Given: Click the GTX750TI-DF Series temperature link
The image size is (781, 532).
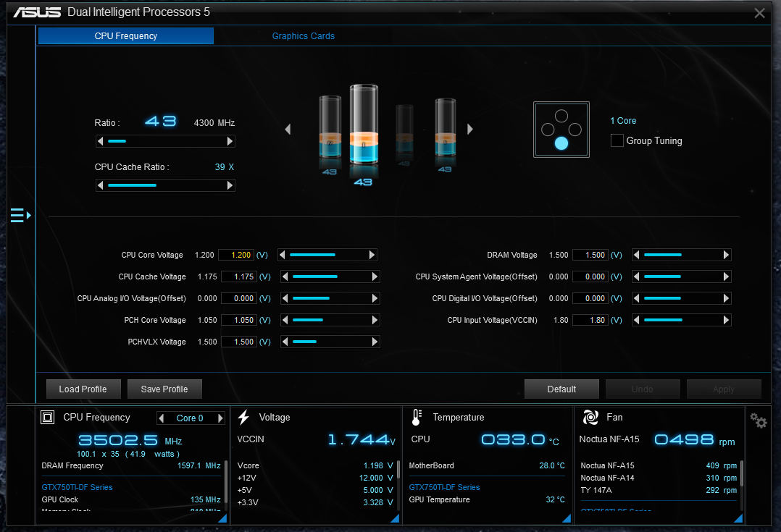Looking at the screenshot, I should click(444, 487).
